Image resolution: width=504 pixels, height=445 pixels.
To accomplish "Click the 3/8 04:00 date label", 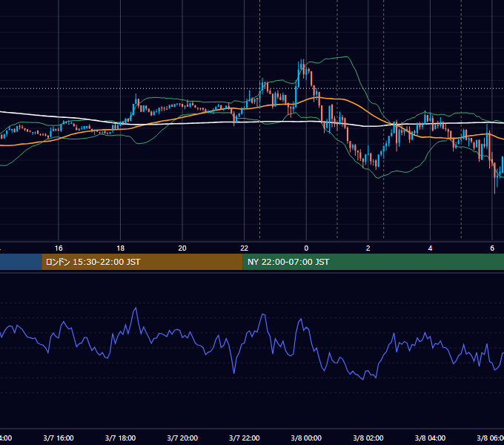I will pos(430,438).
